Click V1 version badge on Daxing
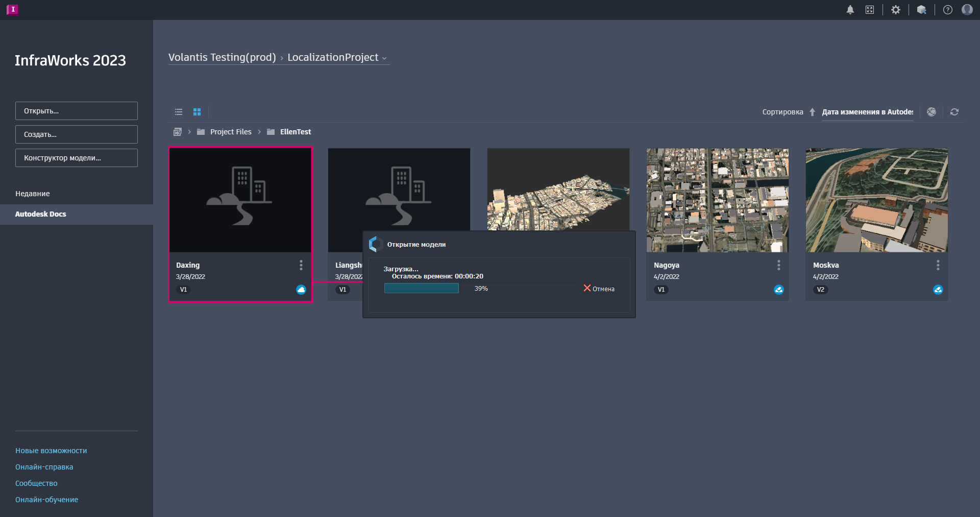Screen dimensions: 980x517 tap(183, 290)
